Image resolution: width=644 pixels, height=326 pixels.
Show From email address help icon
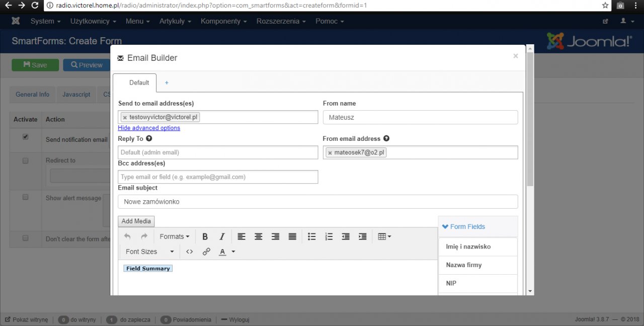pos(386,138)
